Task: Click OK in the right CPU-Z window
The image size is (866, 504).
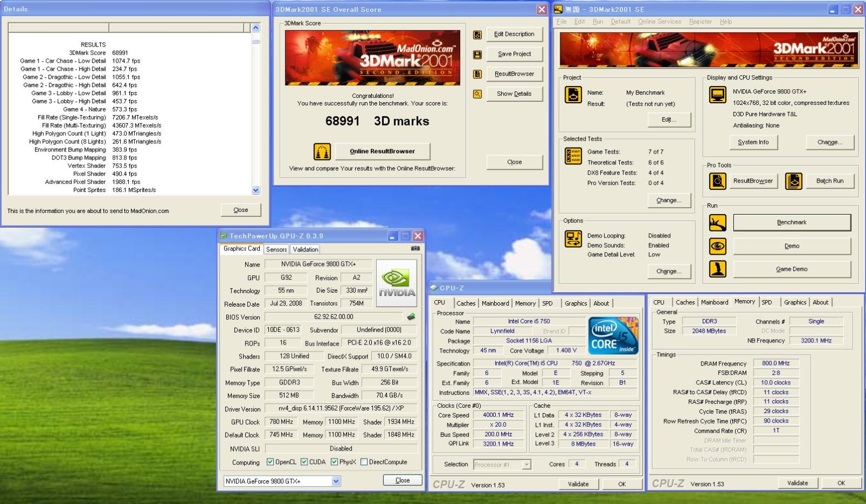Action: [841, 483]
